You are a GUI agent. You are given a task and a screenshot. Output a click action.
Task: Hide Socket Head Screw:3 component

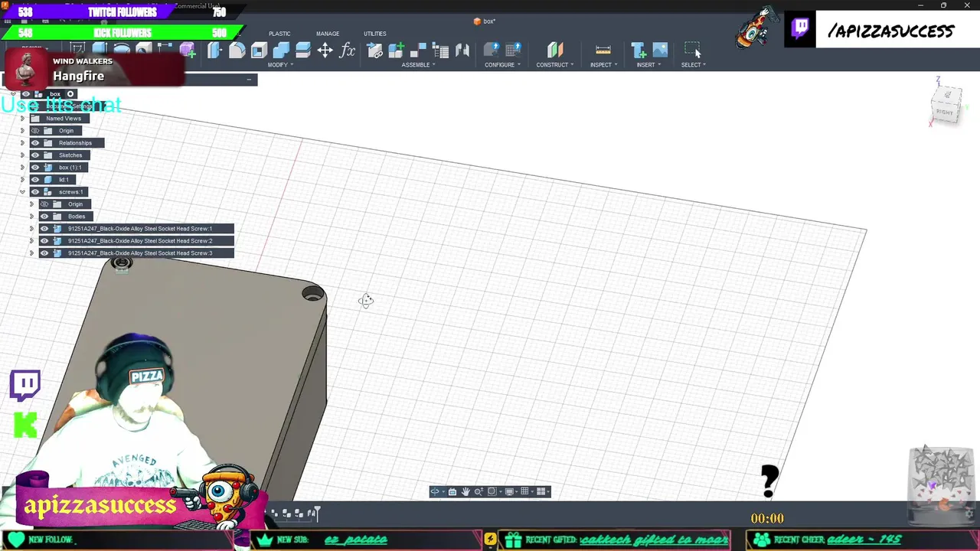click(x=44, y=253)
